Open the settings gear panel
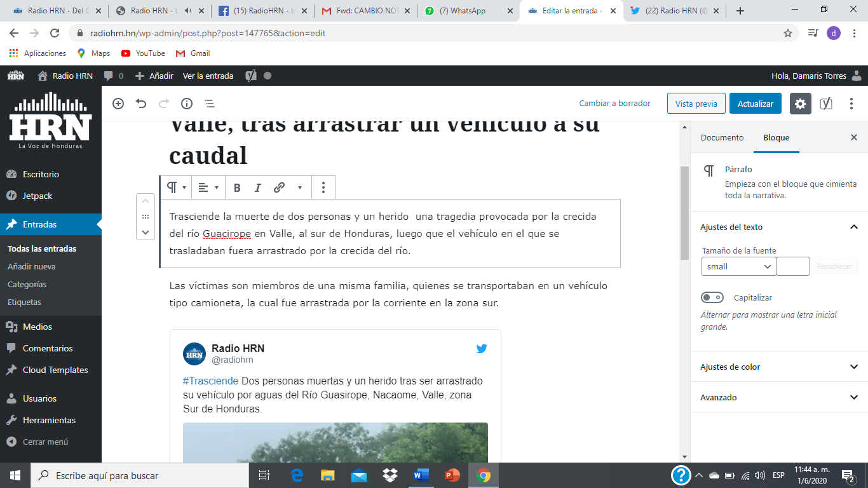Screen dimensions: 868x488 [x=800, y=104]
